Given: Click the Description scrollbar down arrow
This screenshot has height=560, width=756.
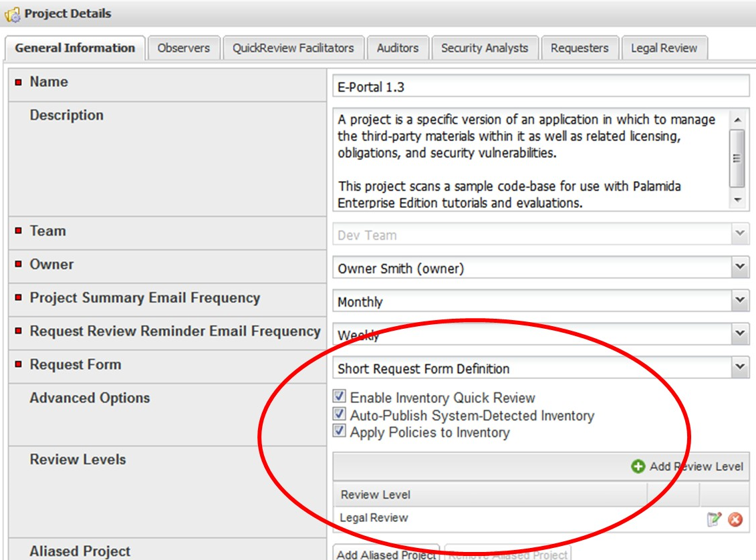Looking at the screenshot, I should (x=737, y=200).
